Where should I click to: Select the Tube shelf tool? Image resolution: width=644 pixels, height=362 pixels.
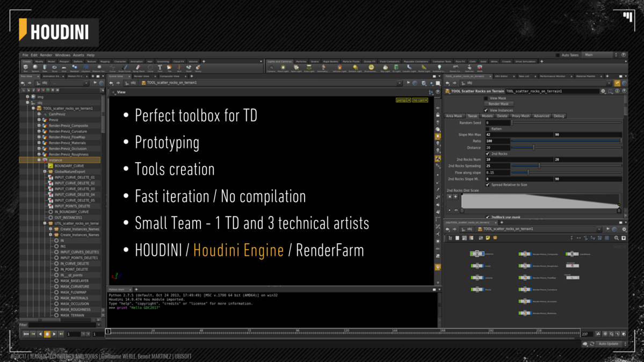pyautogui.click(x=45, y=68)
